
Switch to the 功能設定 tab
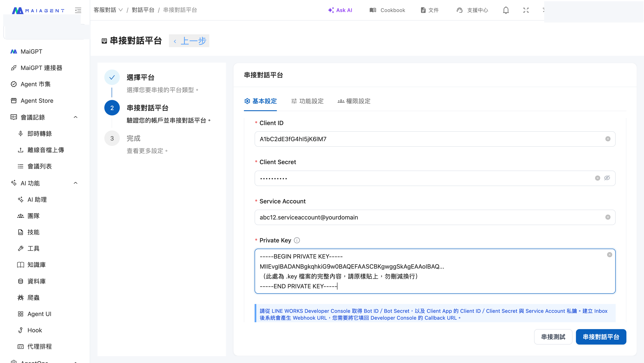click(307, 101)
